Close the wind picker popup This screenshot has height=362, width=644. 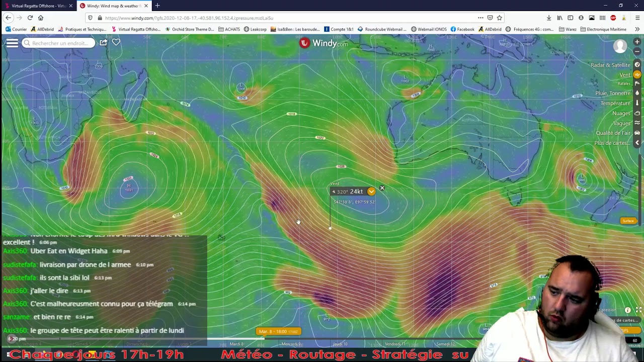pyautogui.click(x=382, y=188)
